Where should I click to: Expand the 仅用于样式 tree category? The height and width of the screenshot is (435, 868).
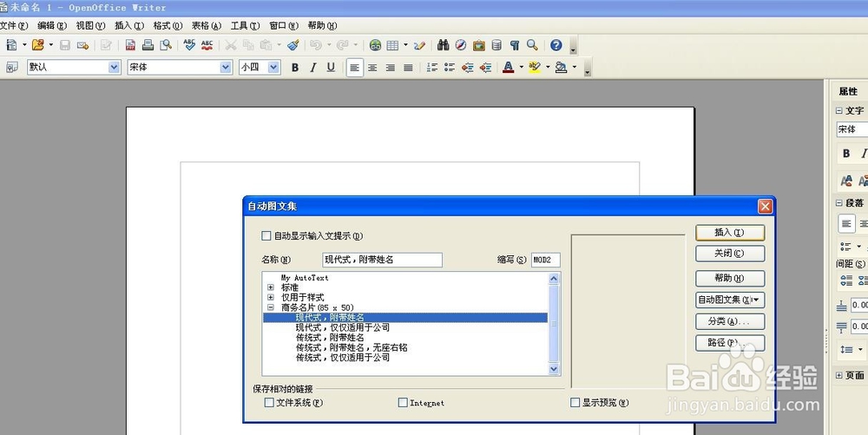tap(271, 297)
